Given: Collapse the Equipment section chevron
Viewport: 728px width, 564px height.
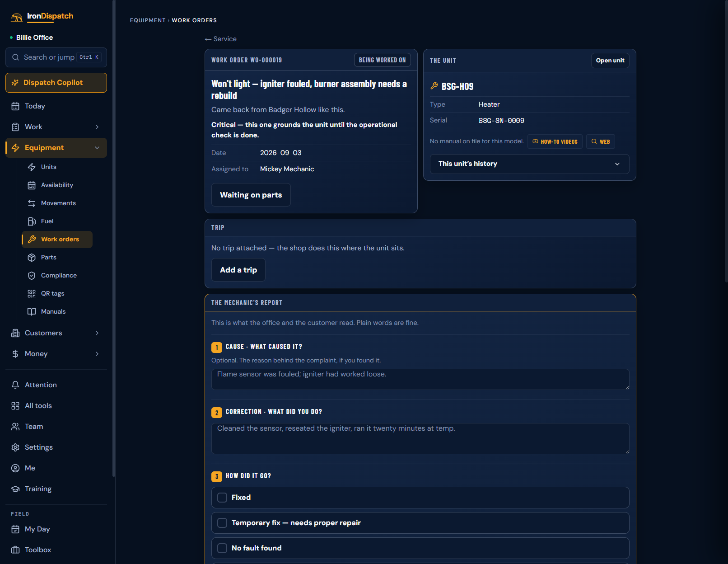Looking at the screenshot, I should 97,148.
